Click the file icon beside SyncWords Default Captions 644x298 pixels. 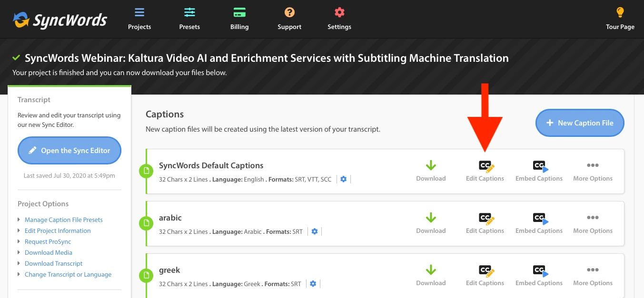[x=146, y=171]
